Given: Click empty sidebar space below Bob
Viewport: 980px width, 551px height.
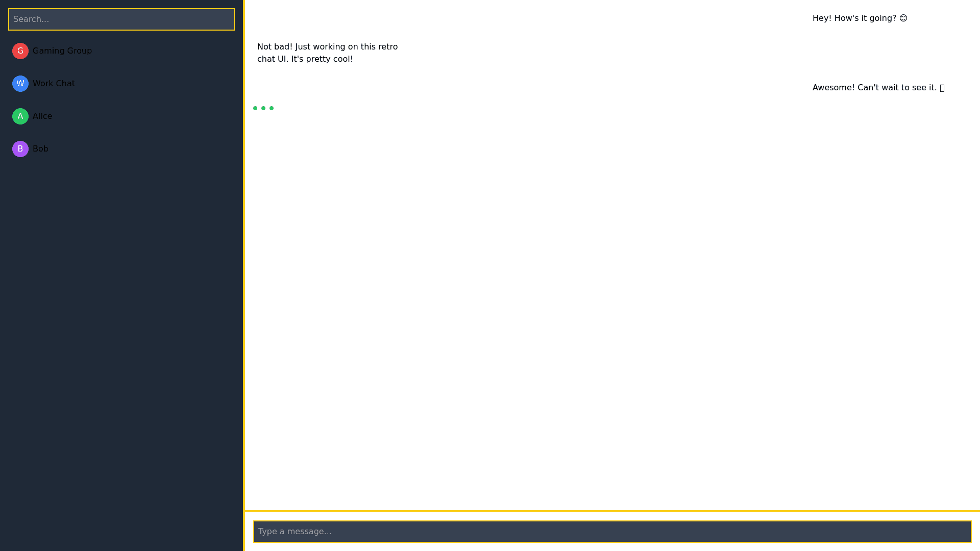Looking at the screenshot, I should (121, 332).
